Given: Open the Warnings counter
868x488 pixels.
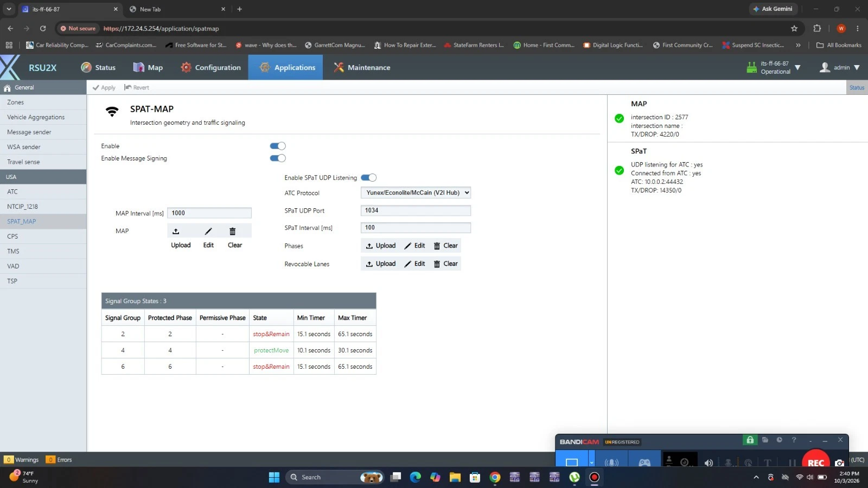Looking at the screenshot, I should pos(22,460).
